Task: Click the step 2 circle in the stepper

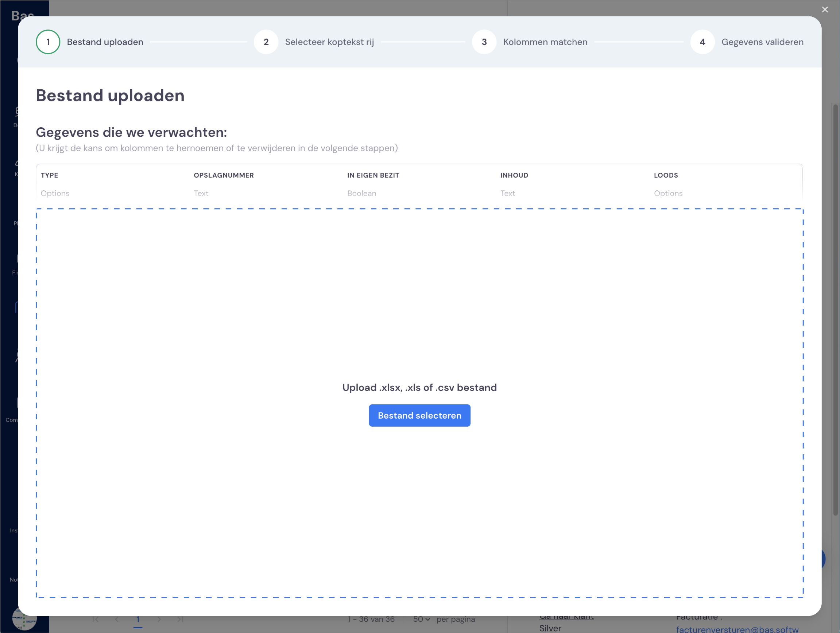Action: (x=266, y=42)
